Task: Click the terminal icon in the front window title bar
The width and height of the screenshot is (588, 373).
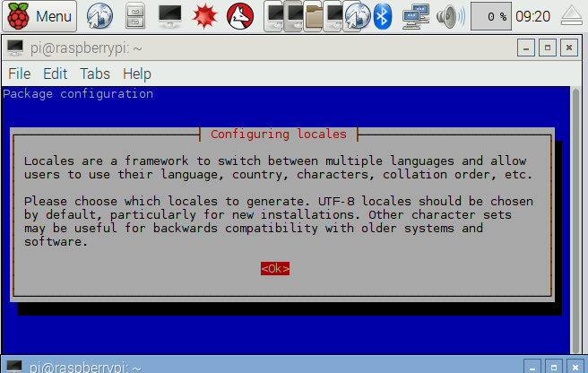Action: 15,48
